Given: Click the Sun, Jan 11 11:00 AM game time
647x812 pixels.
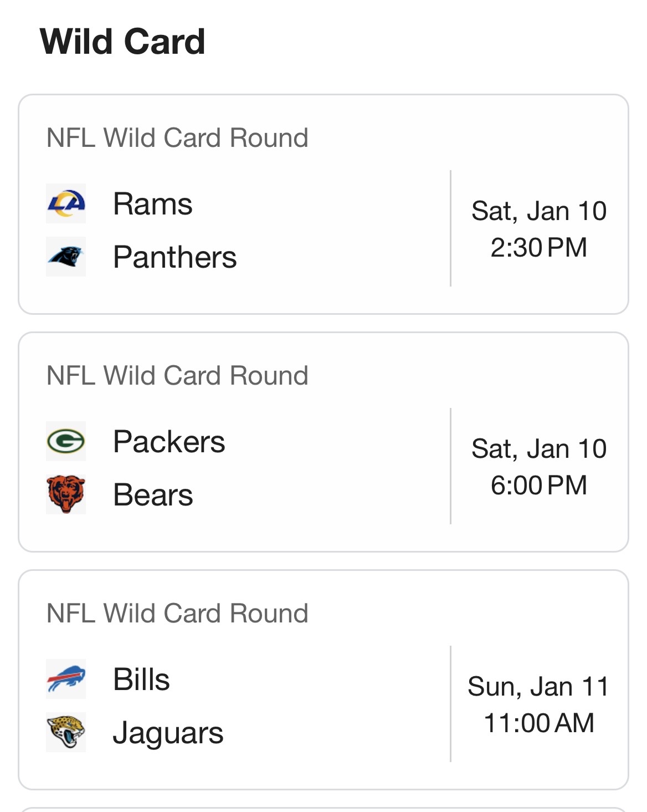Looking at the screenshot, I should click(539, 704).
